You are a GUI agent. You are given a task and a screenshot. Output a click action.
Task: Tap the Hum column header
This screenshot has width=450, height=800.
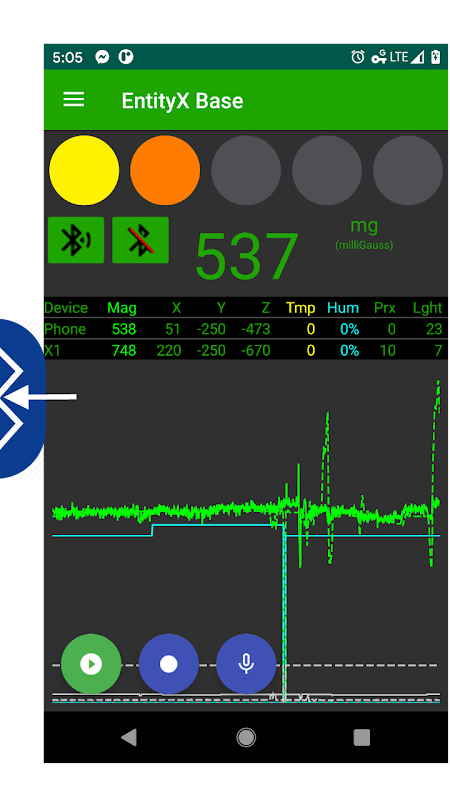[343, 308]
